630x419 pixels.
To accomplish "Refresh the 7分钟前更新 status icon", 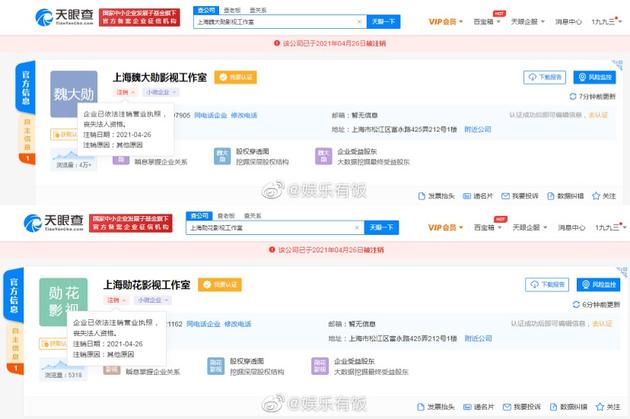I will click(x=573, y=96).
